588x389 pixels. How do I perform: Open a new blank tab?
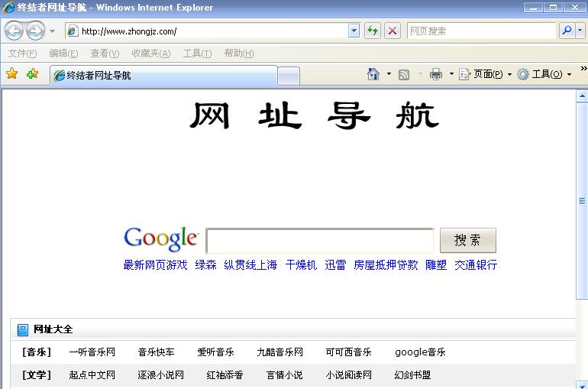(x=289, y=76)
